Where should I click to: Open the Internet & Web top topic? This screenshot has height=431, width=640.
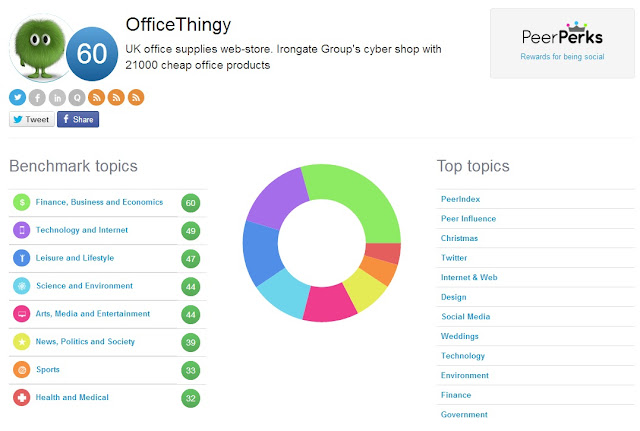[469, 278]
